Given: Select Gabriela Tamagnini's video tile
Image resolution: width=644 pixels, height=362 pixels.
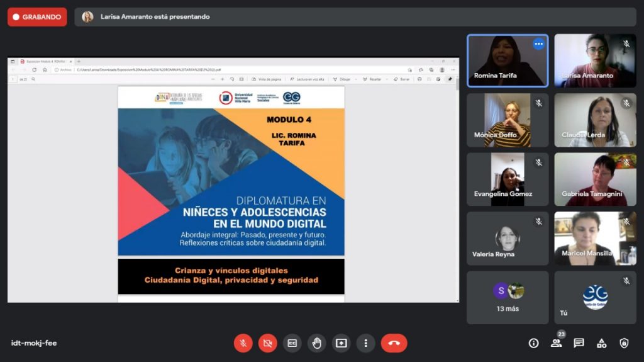Looking at the screenshot, I should pos(595,179).
